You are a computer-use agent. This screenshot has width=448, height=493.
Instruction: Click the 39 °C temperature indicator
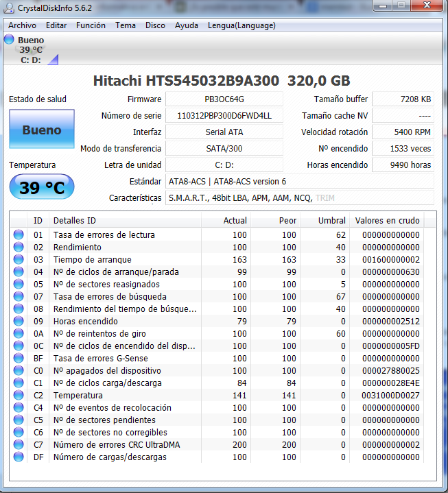coord(42,187)
